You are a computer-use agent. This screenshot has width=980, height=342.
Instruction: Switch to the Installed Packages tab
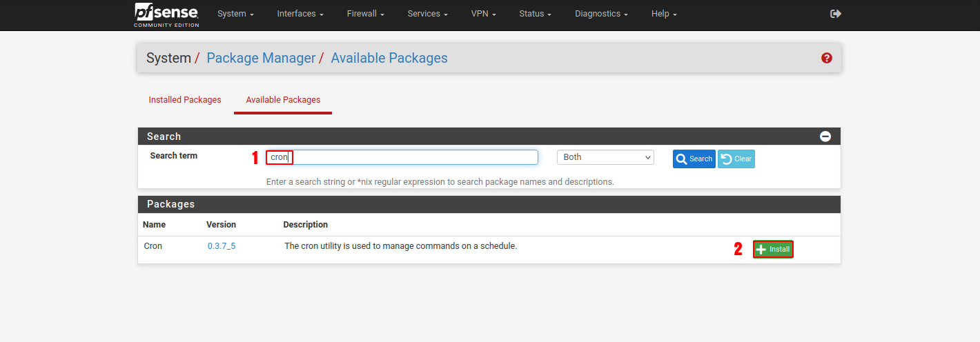[x=185, y=100]
